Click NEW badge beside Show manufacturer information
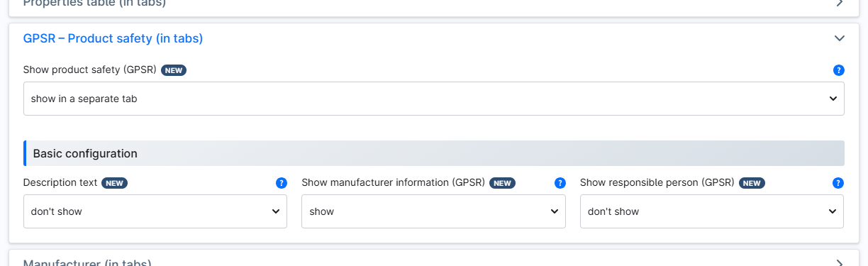The image size is (868, 266). (x=502, y=183)
